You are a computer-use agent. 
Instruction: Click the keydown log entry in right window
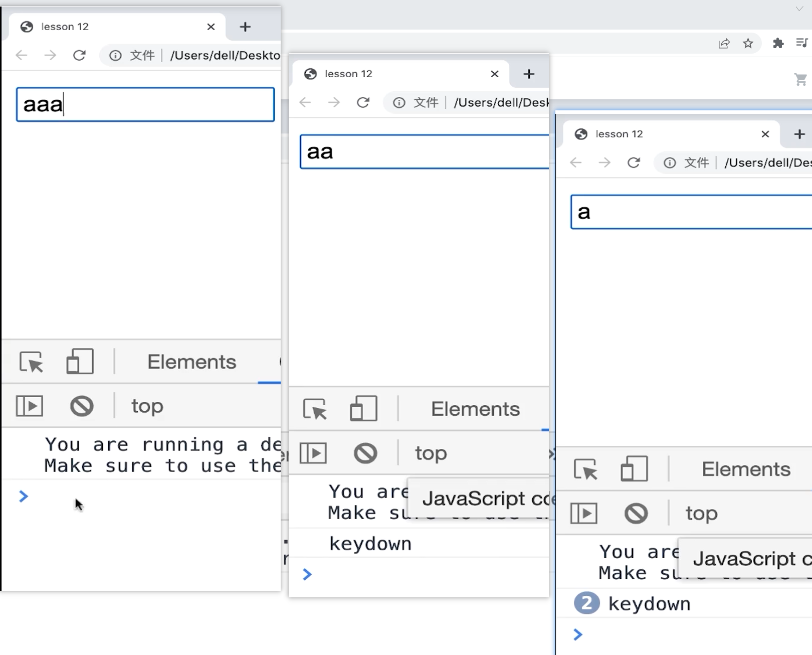tap(649, 604)
